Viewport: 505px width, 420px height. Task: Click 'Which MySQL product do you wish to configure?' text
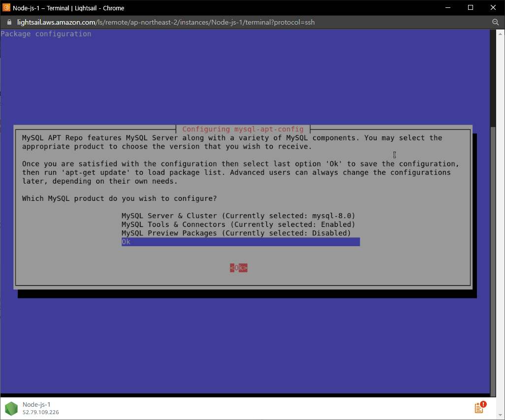point(120,198)
